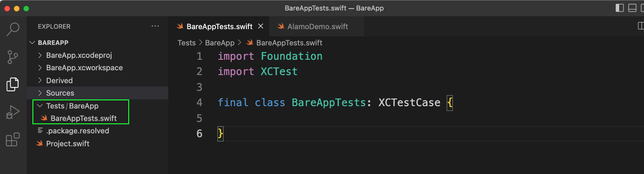Select the Explorer files icon

click(x=13, y=85)
